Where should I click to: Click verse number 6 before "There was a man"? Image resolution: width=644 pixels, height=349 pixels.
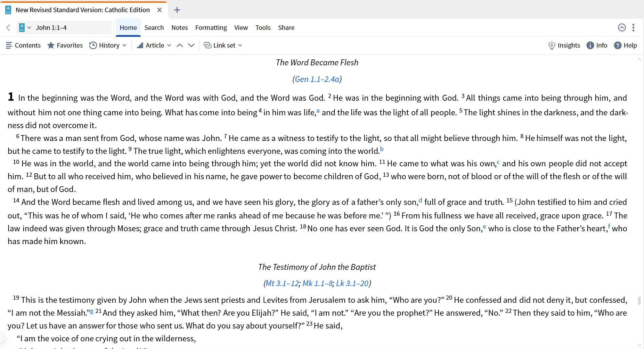point(18,136)
